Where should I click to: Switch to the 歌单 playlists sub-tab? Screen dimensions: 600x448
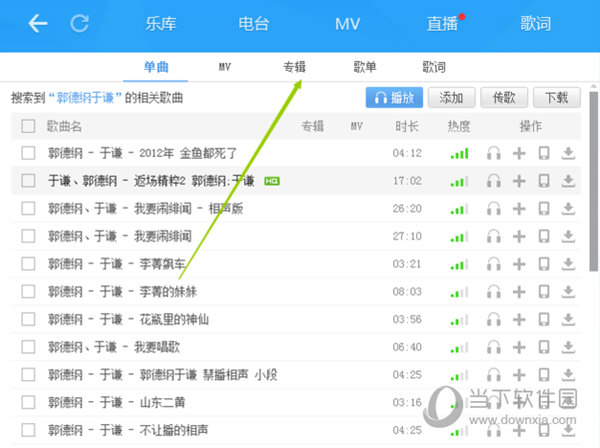click(x=365, y=67)
